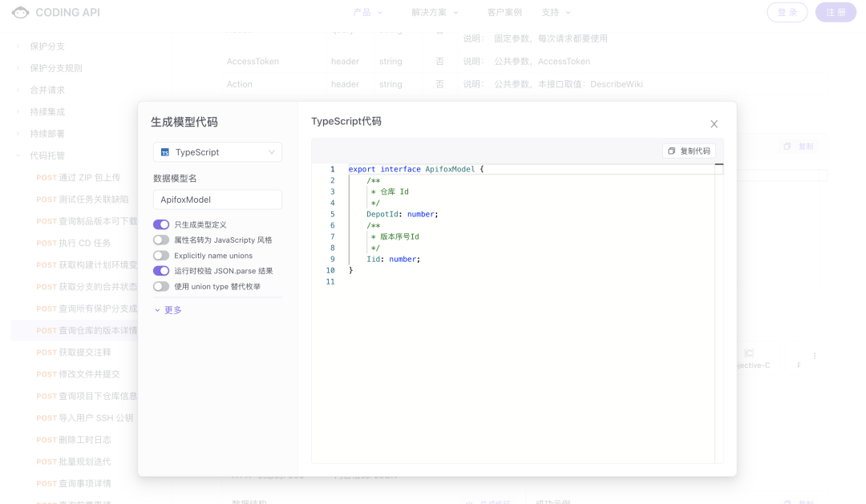Open the 产品 menu in top navigation
This screenshot has width=866, height=504.
(367, 12)
